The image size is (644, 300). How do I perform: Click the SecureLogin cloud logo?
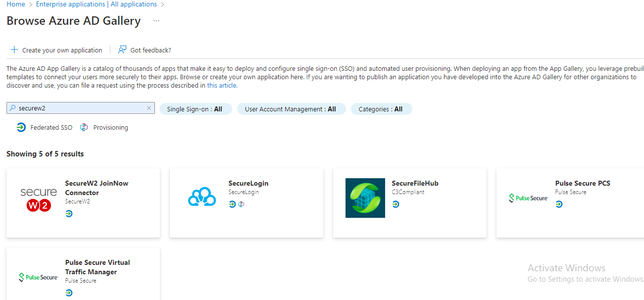pos(202,197)
